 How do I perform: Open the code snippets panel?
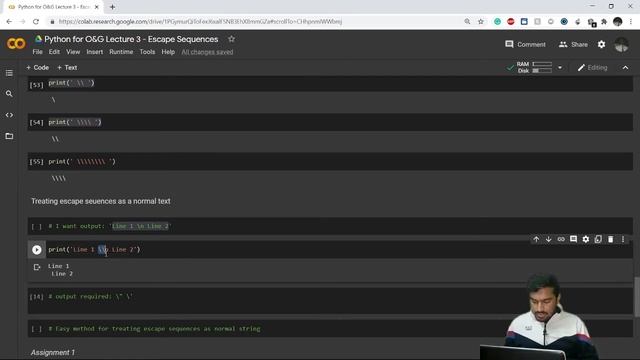tap(9, 115)
